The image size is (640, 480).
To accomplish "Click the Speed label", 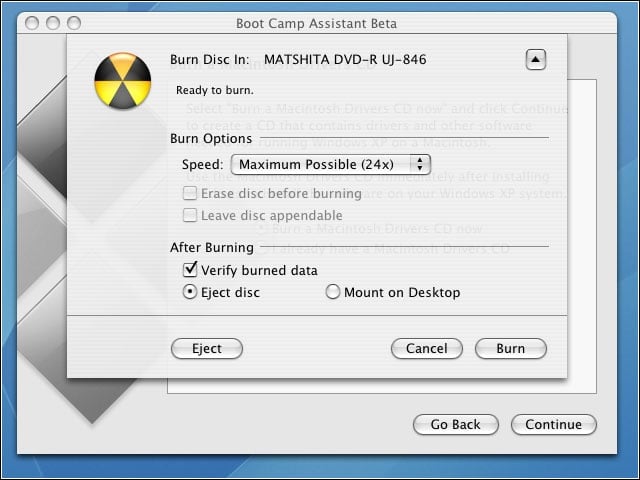I will (x=202, y=164).
